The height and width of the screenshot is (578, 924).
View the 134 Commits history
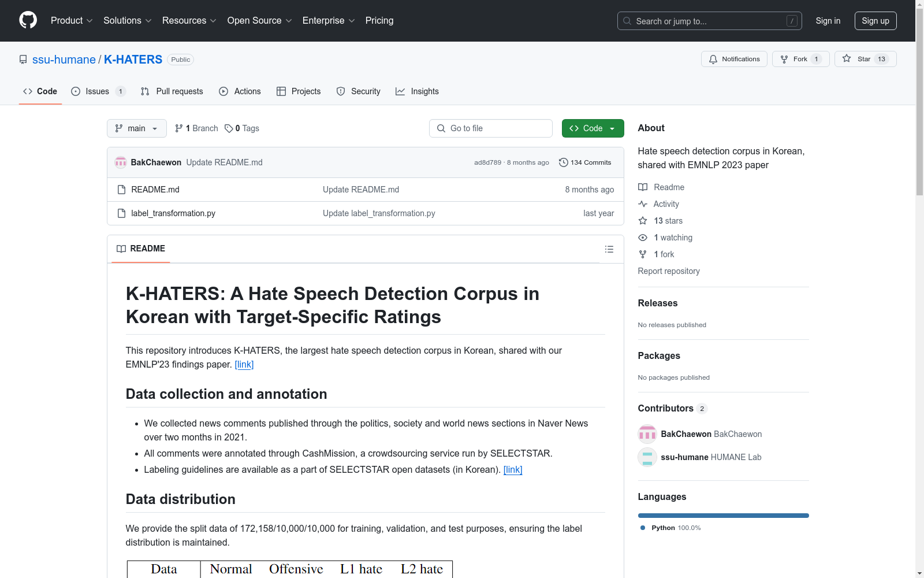(x=585, y=162)
